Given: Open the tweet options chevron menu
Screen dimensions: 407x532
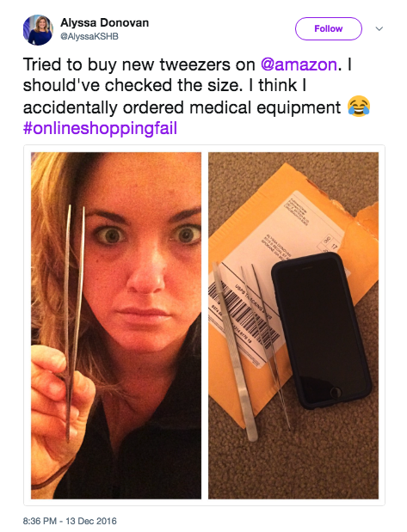Looking at the screenshot, I should [379, 29].
